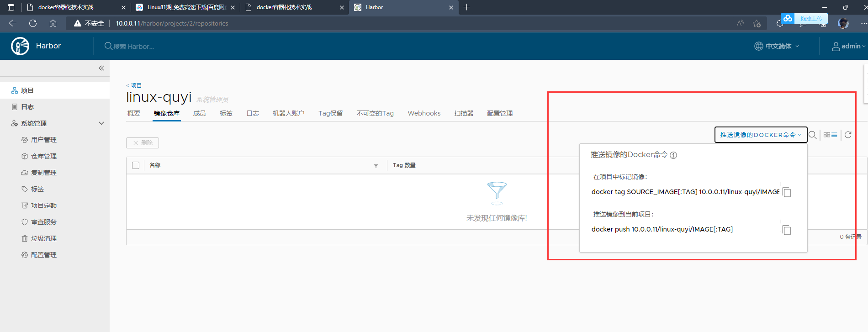The image size is (868, 332).
Task: Open the repository search magnifier icon
Action: pyautogui.click(x=813, y=135)
